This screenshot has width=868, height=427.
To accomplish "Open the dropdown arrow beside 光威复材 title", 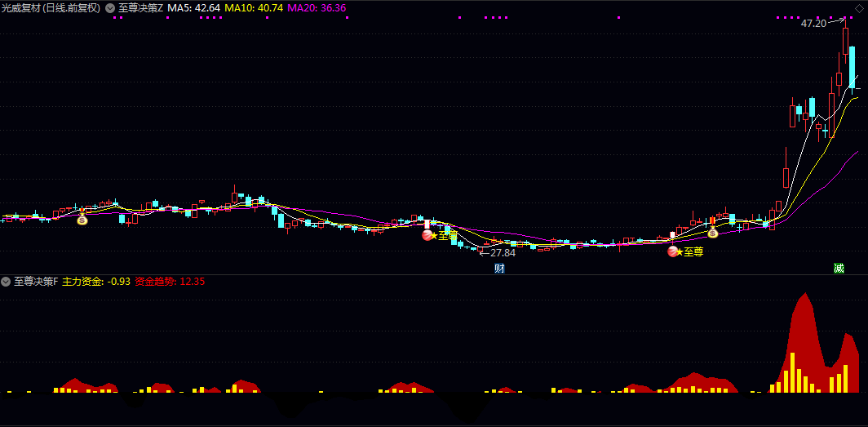I will (110, 8).
